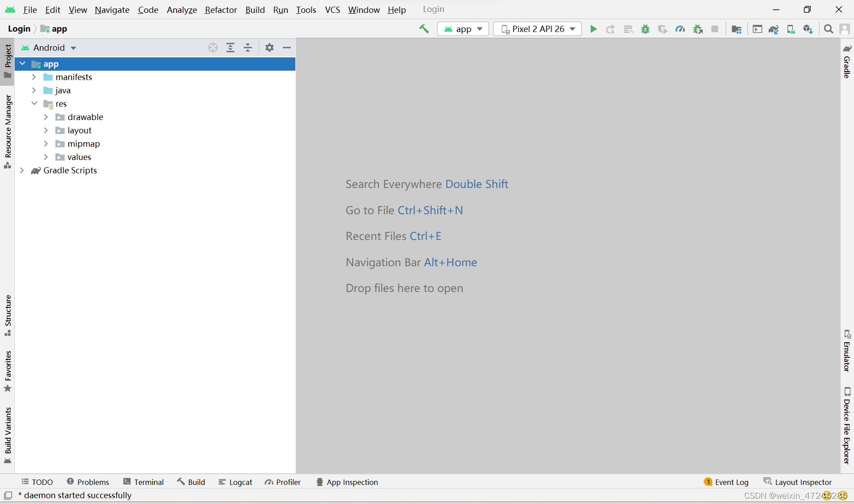Open the Pixel 2 API 26 device dropdown
The height and width of the screenshot is (504, 854).
point(537,29)
